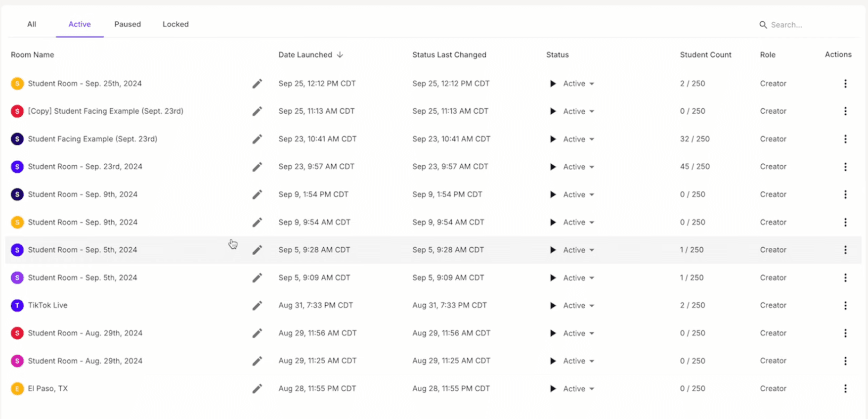Click play icon for Student Room Sep. 25th

click(553, 84)
